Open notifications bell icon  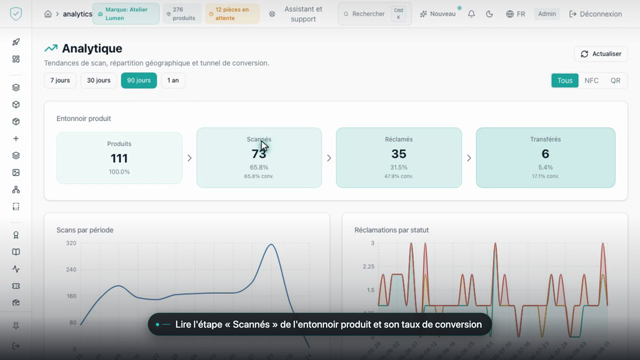tap(471, 14)
